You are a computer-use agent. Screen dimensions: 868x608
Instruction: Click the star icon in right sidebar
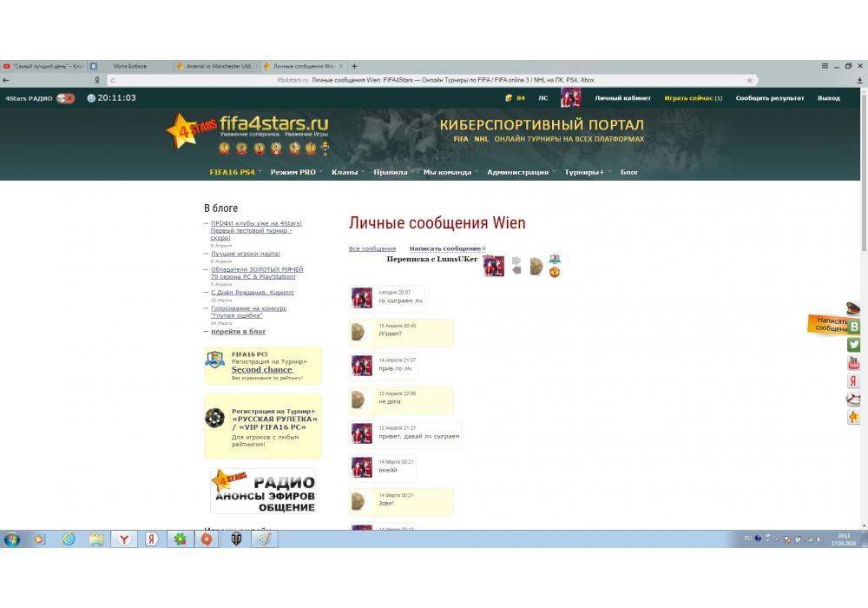tap(853, 418)
